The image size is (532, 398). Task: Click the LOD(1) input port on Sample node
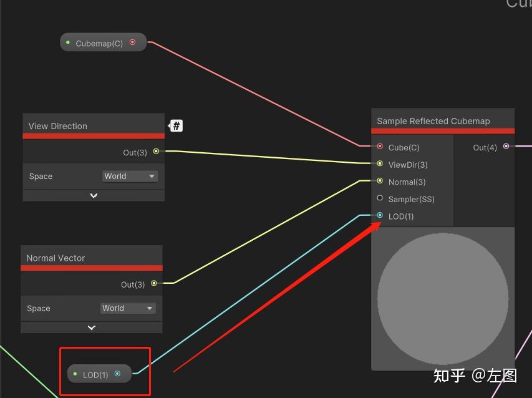pyautogui.click(x=380, y=216)
